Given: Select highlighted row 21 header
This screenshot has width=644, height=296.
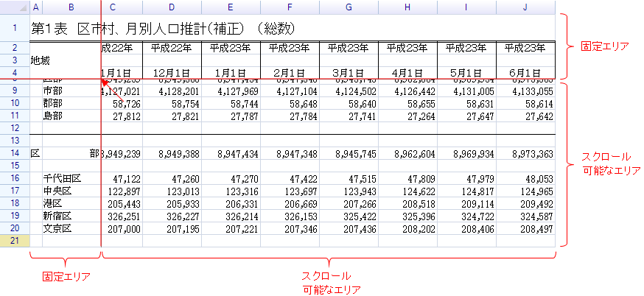Looking at the screenshot, I should click(x=15, y=241).
